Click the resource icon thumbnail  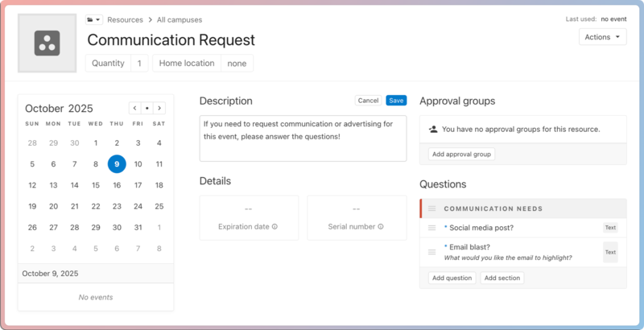(x=47, y=43)
